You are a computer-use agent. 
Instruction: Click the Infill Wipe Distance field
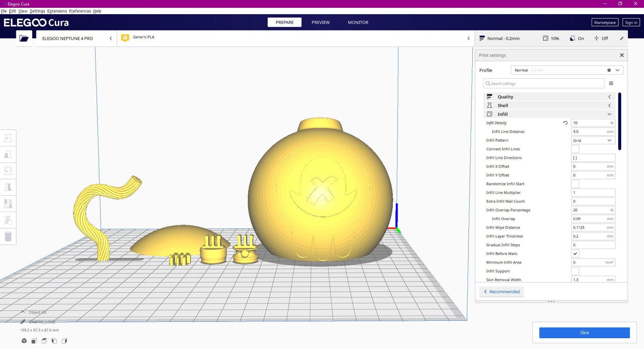pyautogui.click(x=593, y=228)
